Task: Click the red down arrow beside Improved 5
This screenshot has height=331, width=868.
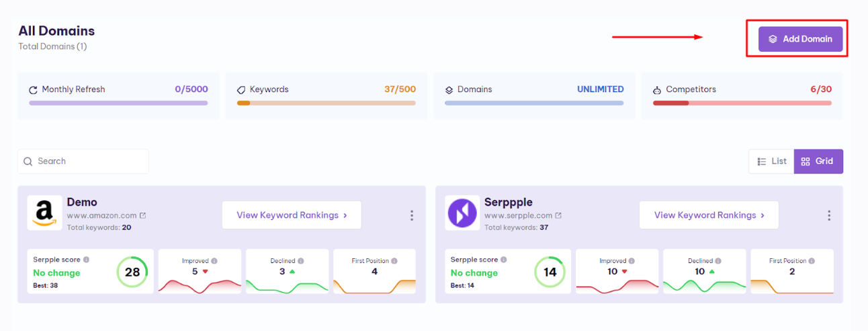Action: coord(205,272)
